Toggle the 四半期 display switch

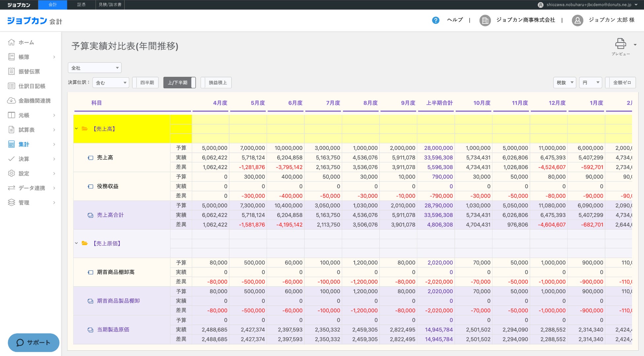click(x=145, y=82)
